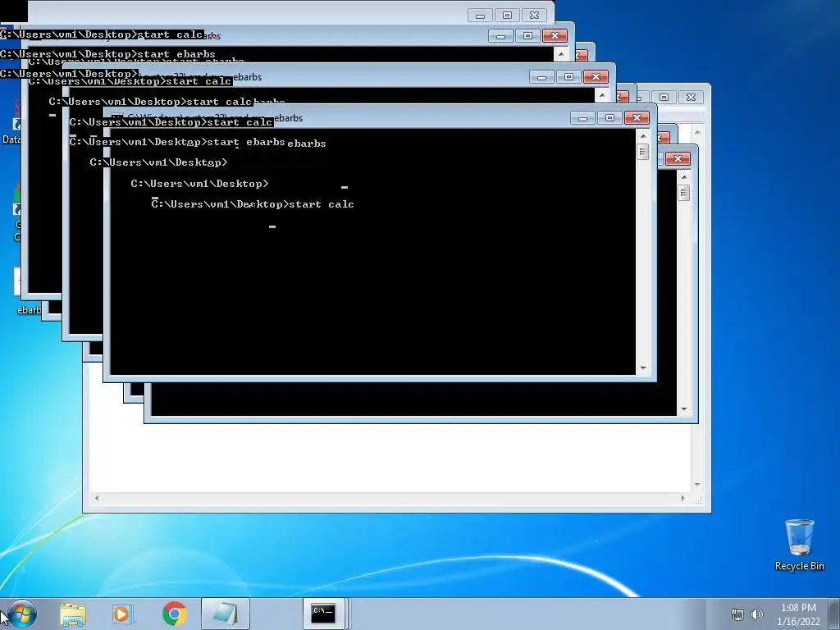Image resolution: width=840 pixels, height=630 pixels.
Task: Launch Windows Media Player from the taskbar
Action: tap(123, 614)
